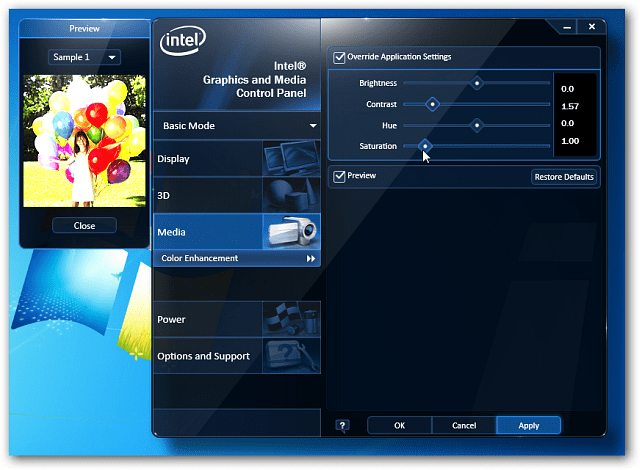Click Close in the Preview window
Screen dimensions: 640x470
(x=84, y=226)
